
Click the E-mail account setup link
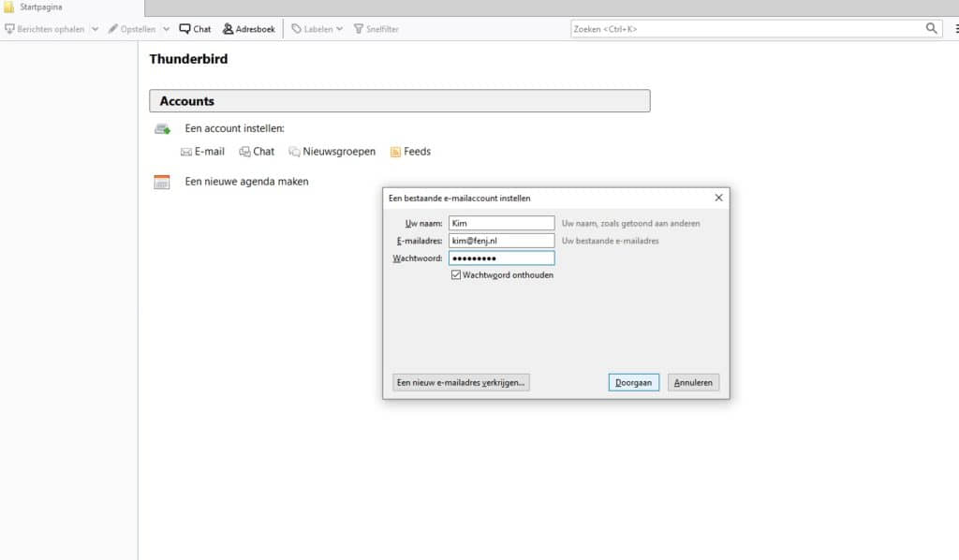[x=202, y=152]
